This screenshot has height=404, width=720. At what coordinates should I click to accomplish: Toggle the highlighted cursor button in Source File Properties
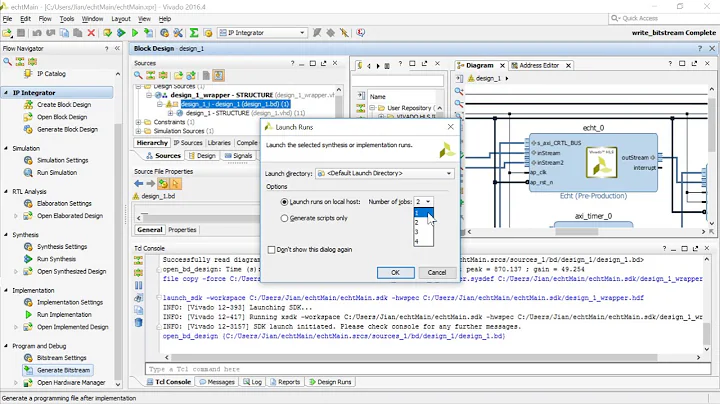coord(175,184)
